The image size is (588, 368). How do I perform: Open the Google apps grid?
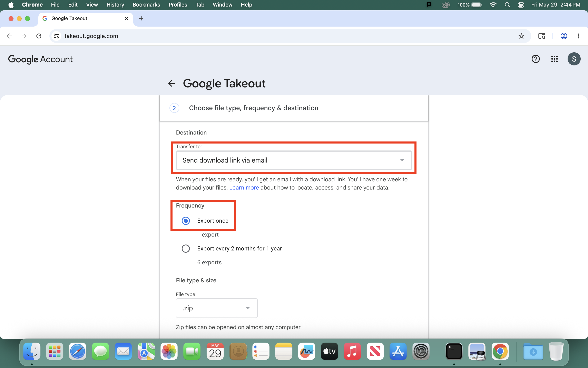(555, 59)
